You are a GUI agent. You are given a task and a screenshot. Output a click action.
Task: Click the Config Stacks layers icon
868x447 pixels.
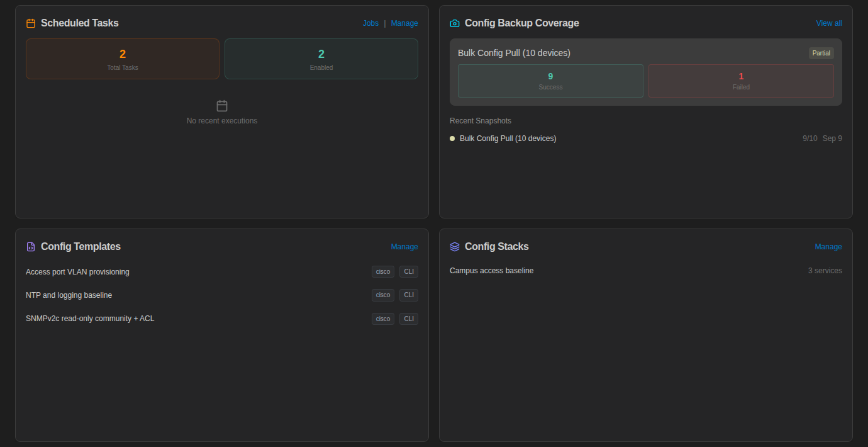tap(455, 247)
